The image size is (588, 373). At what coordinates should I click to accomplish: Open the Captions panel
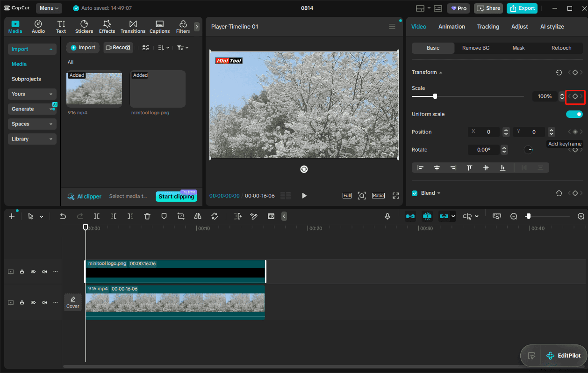pyautogui.click(x=159, y=27)
